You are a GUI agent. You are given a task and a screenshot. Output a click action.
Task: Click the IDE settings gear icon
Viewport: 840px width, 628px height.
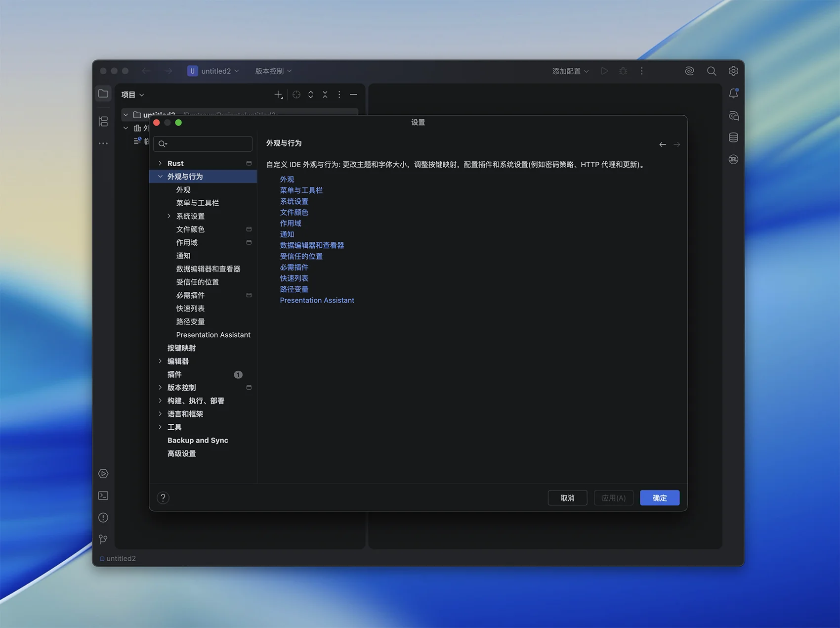[733, 71]
